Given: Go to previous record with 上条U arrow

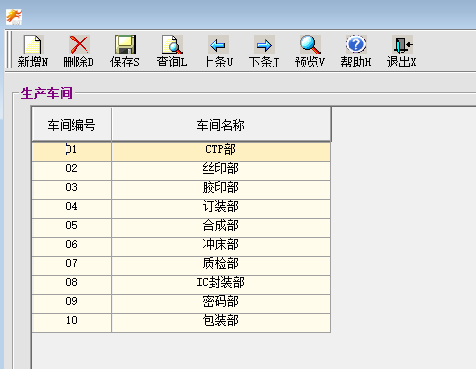Looking at the screenshot, I should click(x=218, y=45).
